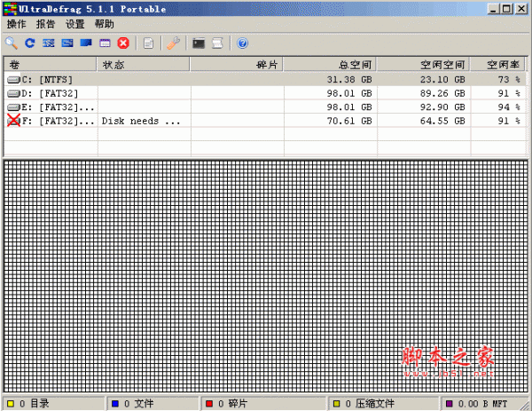Click the yellow 目录 legend swatch

click(x=11, y=404)
